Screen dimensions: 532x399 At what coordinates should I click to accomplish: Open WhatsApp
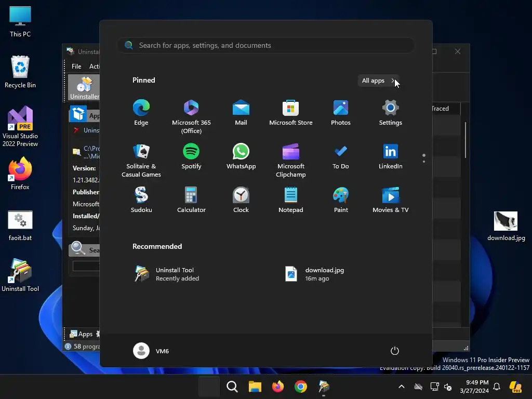tap(241, 156)
